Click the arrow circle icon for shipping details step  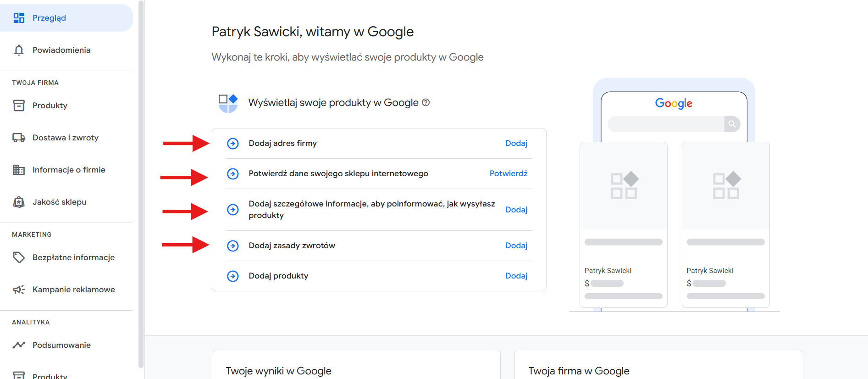point(233,210)
